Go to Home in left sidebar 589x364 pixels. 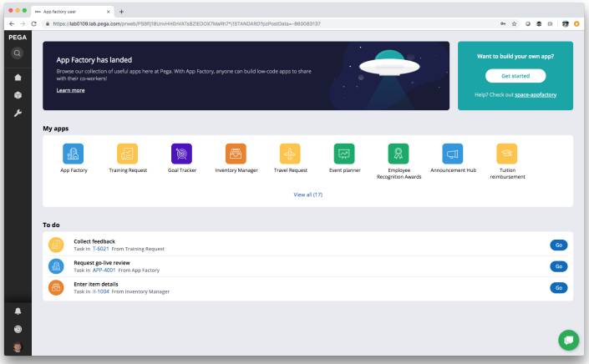(x=17, y=78)
